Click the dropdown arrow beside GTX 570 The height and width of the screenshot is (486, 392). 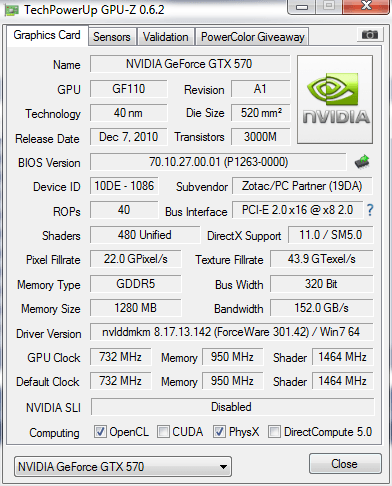[x=223, y=467]
